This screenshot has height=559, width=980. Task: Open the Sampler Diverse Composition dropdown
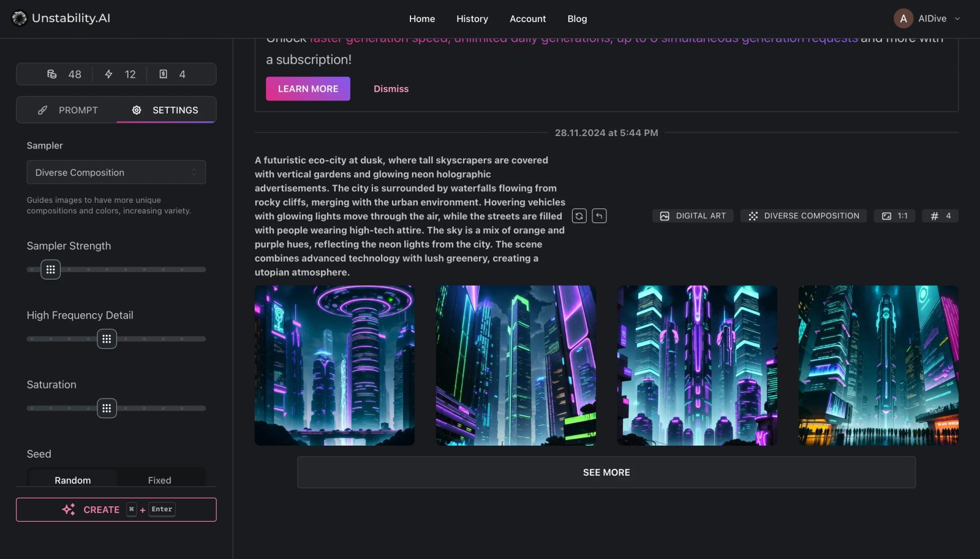(116, 172)
